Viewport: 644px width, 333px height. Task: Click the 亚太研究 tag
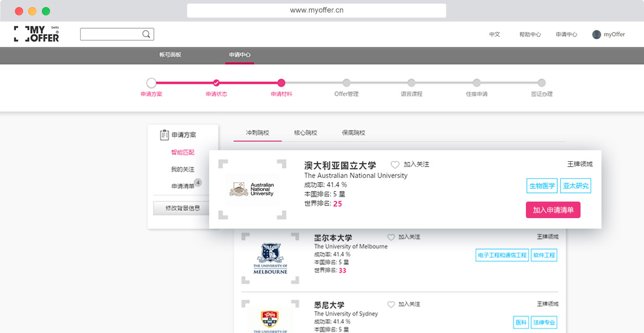coord(576,186)
